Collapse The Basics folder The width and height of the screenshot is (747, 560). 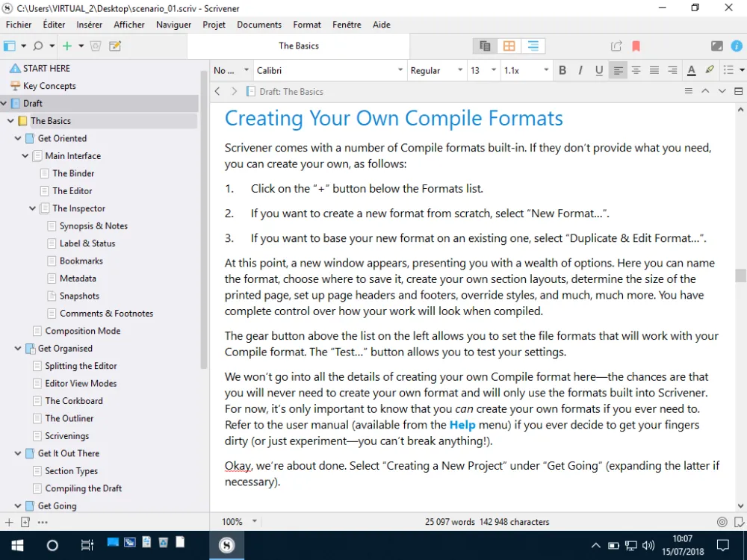point(10,121)
